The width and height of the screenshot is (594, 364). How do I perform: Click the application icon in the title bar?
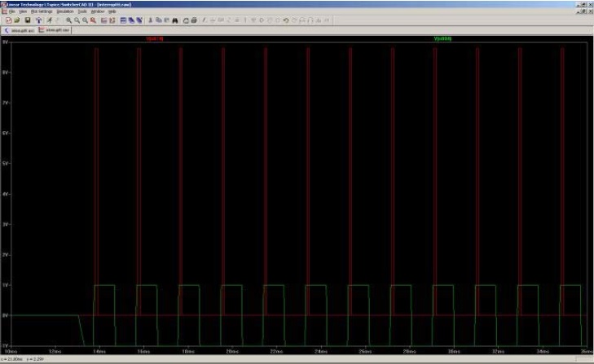[x=3, y=5]
